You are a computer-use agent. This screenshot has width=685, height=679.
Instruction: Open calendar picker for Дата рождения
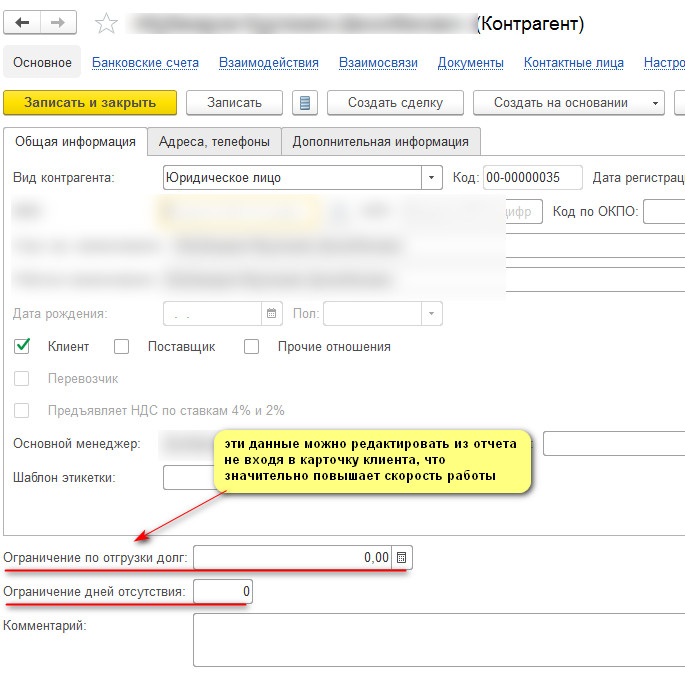point(271,314)
